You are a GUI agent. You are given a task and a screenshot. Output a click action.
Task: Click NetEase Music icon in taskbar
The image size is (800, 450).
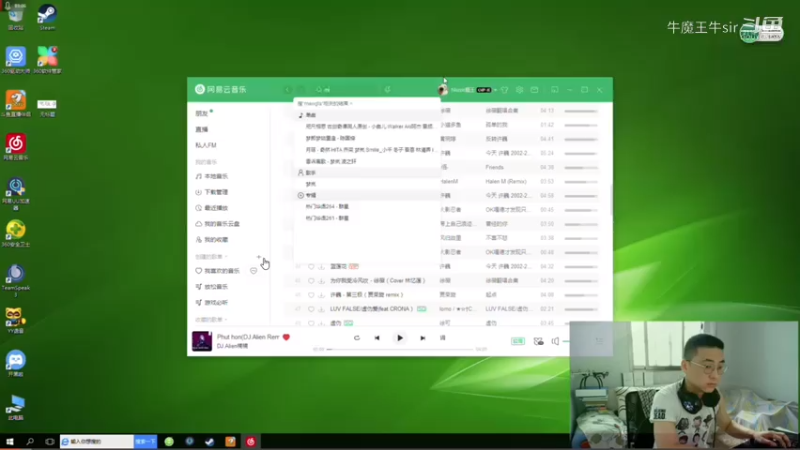tap(251, 442)
